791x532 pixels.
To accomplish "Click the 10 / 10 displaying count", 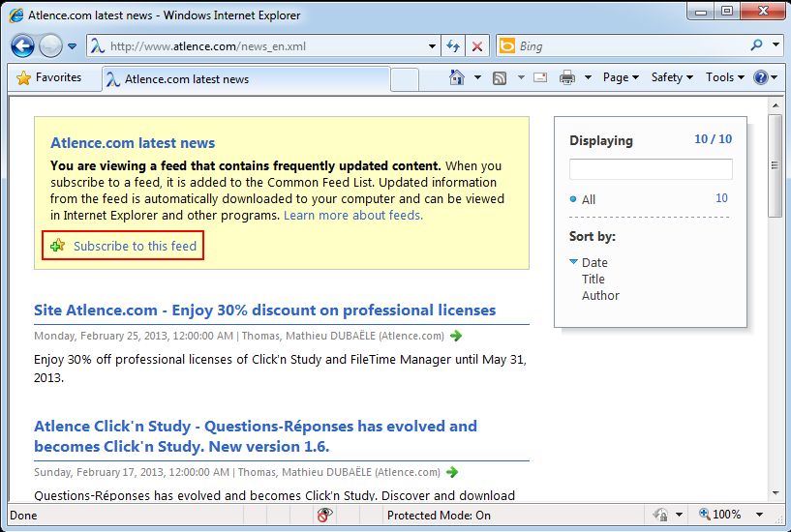I will pyautogui.click(x=713, y=139).
